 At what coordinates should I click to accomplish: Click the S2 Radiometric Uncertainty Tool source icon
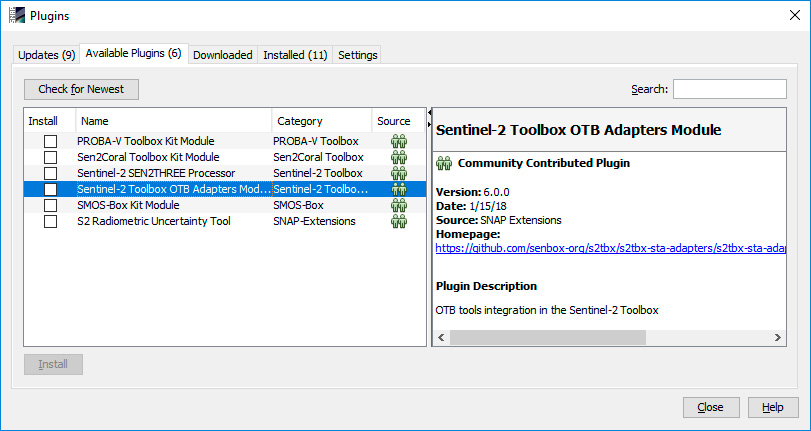(x=399, y=221)
